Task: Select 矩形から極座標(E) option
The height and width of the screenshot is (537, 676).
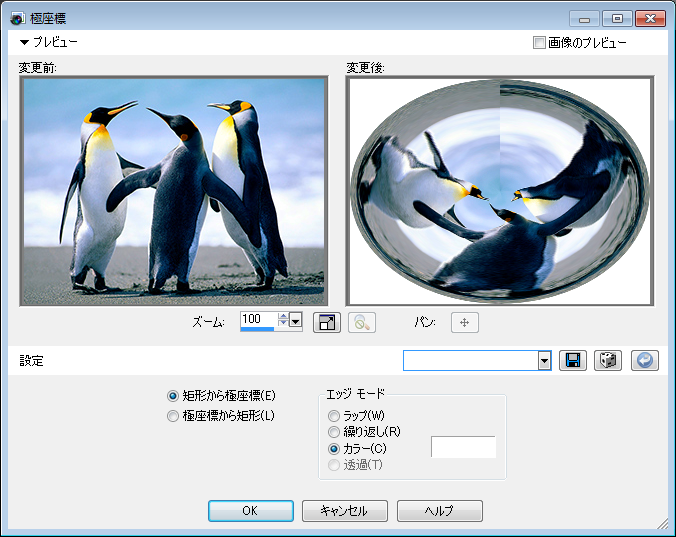Action: coord(221,396)
